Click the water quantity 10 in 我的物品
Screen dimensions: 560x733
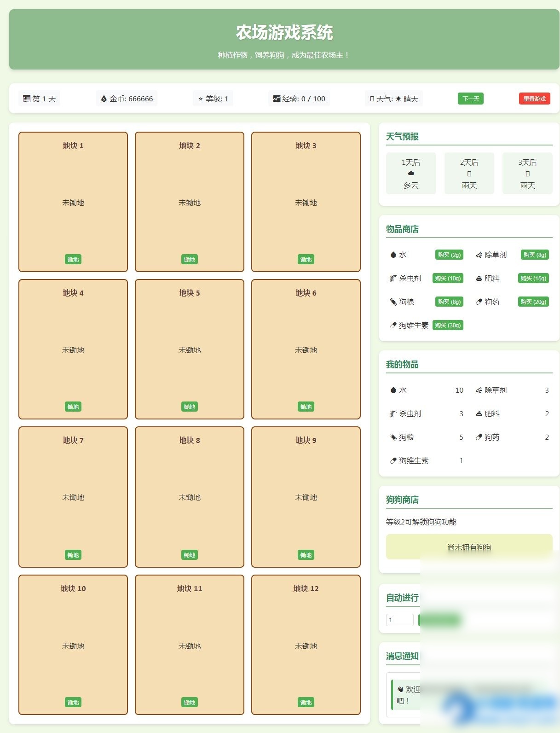tap(459, 390)
